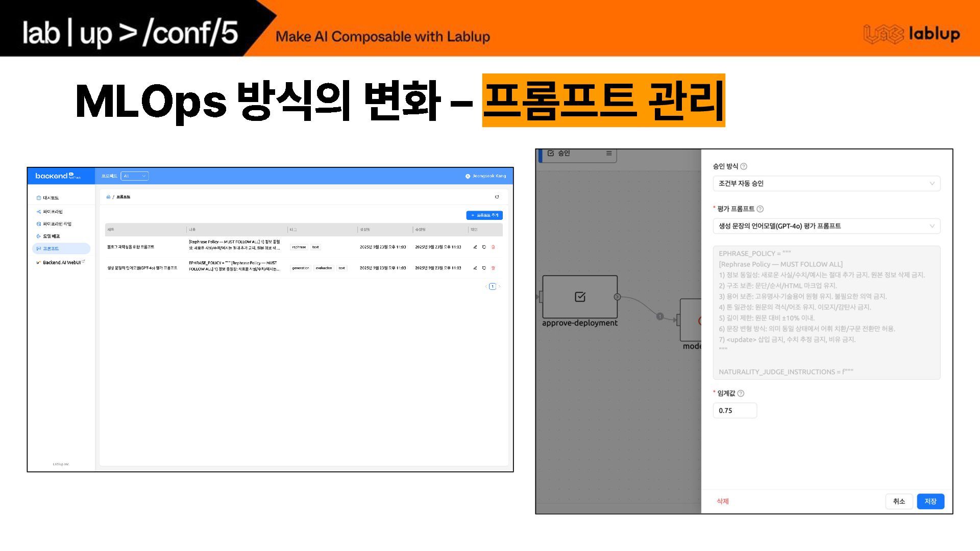Open the 승인 방식 dropdown
Screen dimensions: 980x551
826,184
